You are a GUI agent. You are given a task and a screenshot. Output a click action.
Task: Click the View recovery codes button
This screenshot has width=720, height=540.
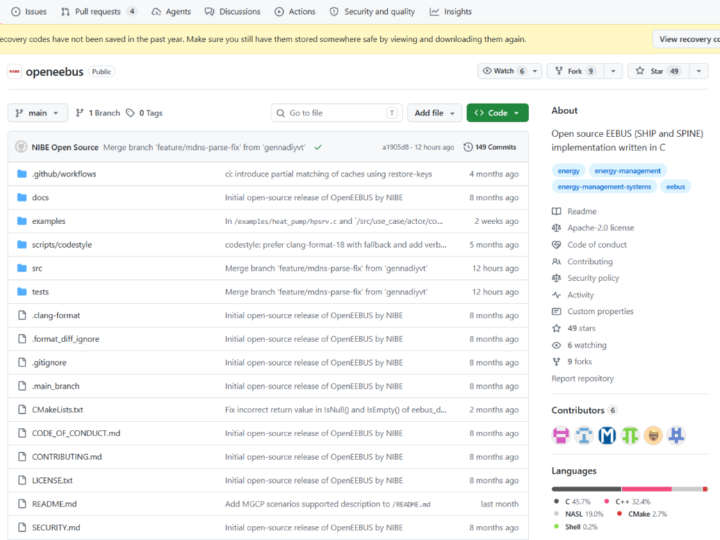686,39
